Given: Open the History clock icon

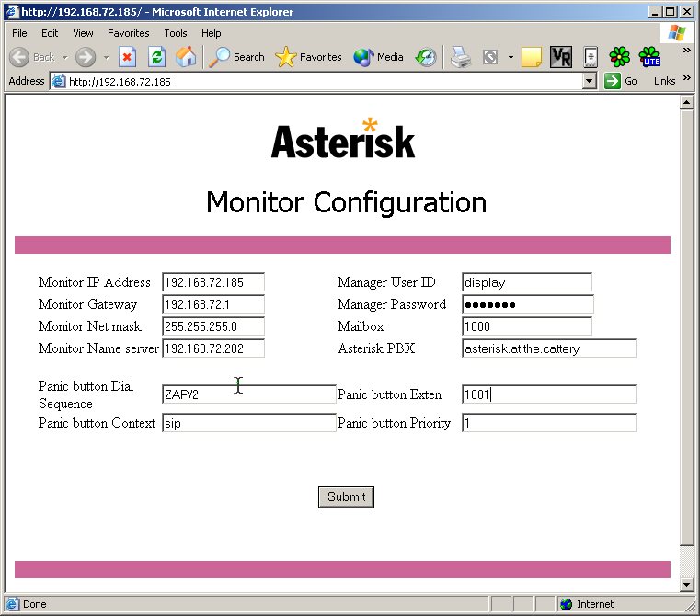Looking at the screenshot, I should (x=426, y=57).
